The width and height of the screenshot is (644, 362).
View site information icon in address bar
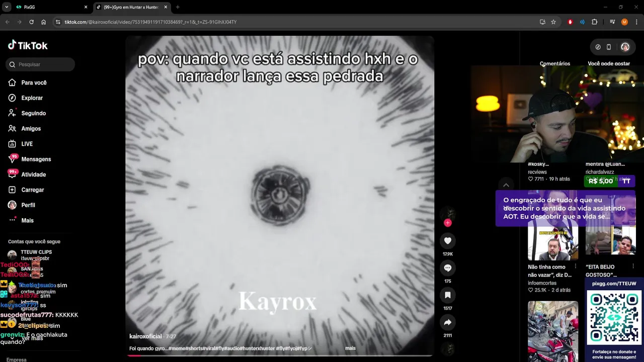tap(58, 22)
